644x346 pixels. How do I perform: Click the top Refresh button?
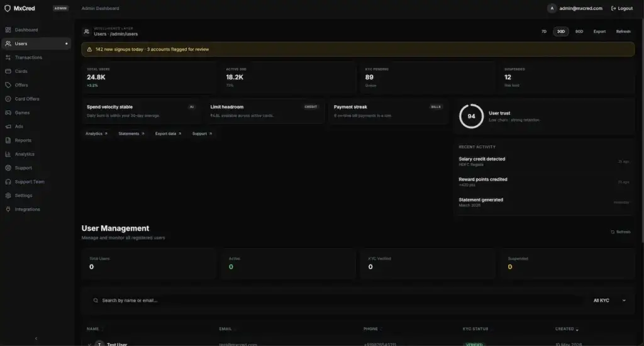(623, 31)
